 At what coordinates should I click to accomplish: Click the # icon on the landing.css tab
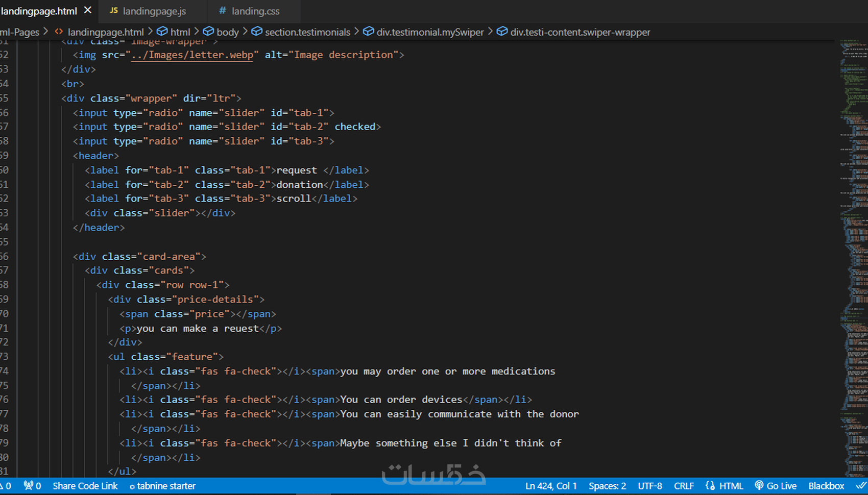click(222, 11)
